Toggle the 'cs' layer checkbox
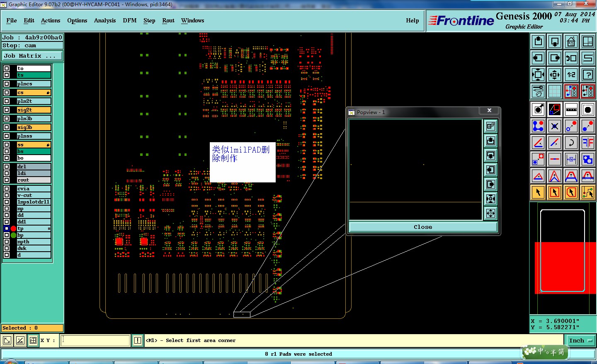The height and width of the screenshot is (364, 597). coord(7,92)
